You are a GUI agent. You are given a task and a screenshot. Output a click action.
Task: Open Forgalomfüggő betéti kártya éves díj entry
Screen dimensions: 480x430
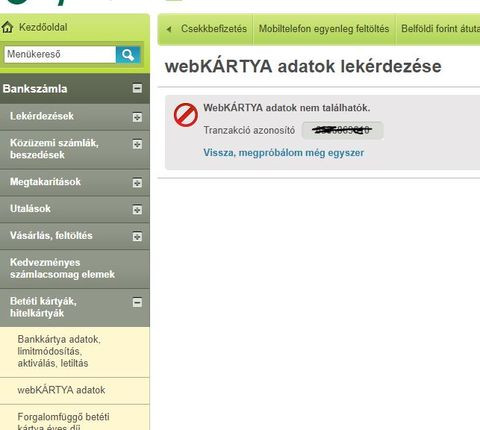click(63, 421)
